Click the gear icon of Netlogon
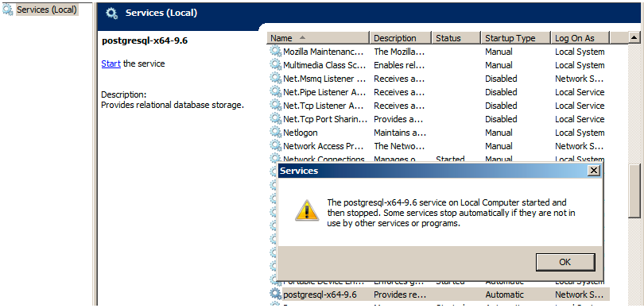The width and height of the screenshot is (644, 308). (275, 133)
